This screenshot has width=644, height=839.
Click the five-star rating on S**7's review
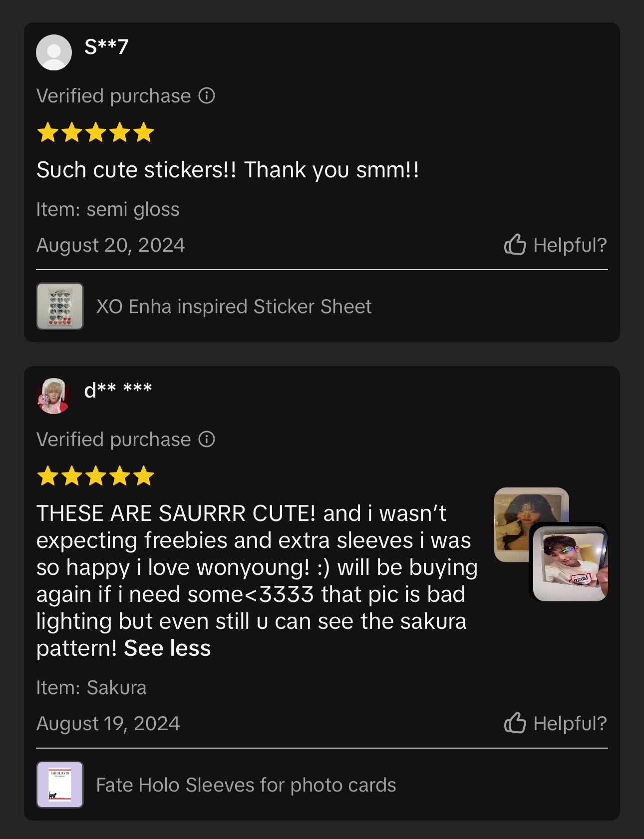pos(95,132)
